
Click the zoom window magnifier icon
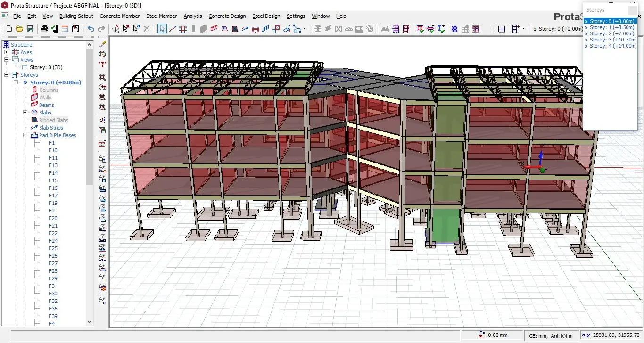point(102,77)
